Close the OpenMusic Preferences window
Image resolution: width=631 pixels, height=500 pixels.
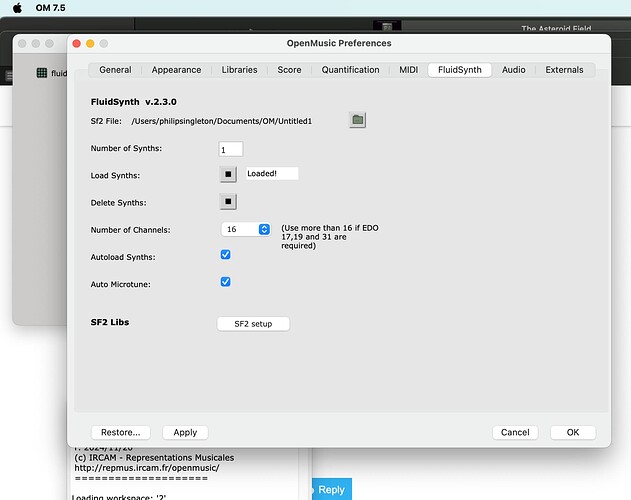click(76, 43)
